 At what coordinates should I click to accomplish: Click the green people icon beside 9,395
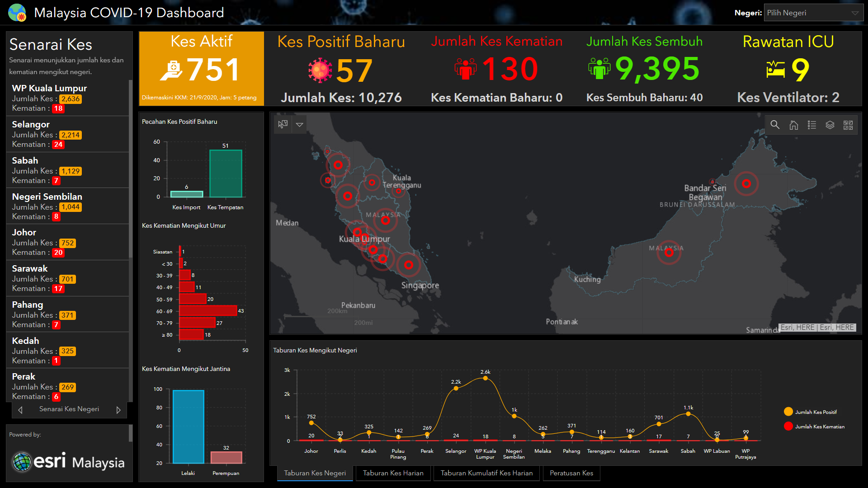(599, 69)
